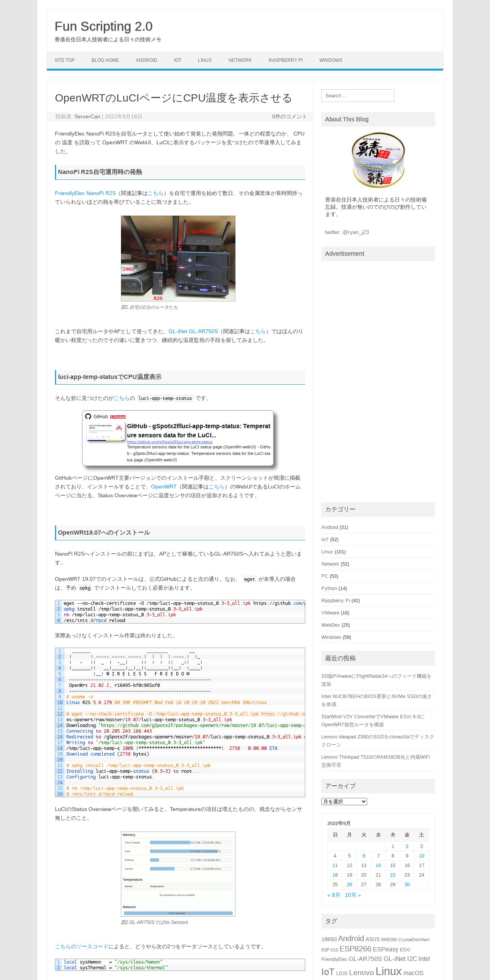
Task: Open the RASPBERRY PI menu item
Action: (285, 60)
